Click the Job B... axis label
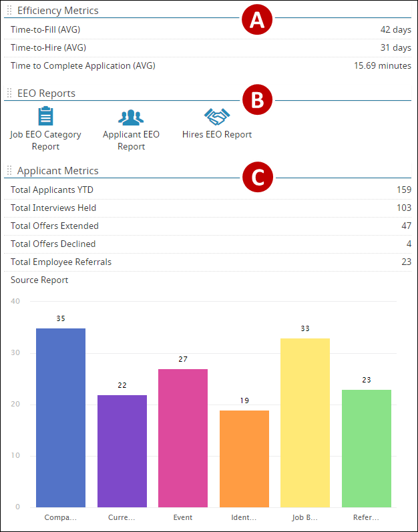This screenshot has width=418, height=532. pos(305,518)
